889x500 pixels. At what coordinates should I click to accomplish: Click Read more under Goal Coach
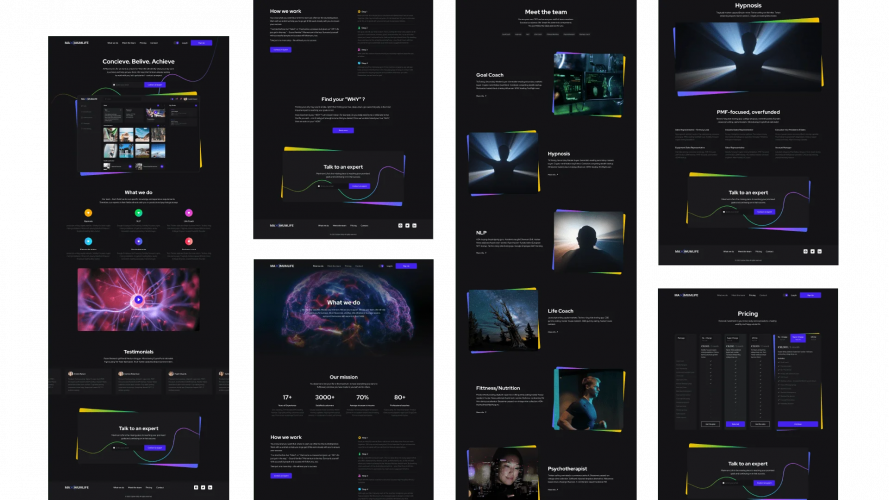pyautogui.click(x=481, y=96)
